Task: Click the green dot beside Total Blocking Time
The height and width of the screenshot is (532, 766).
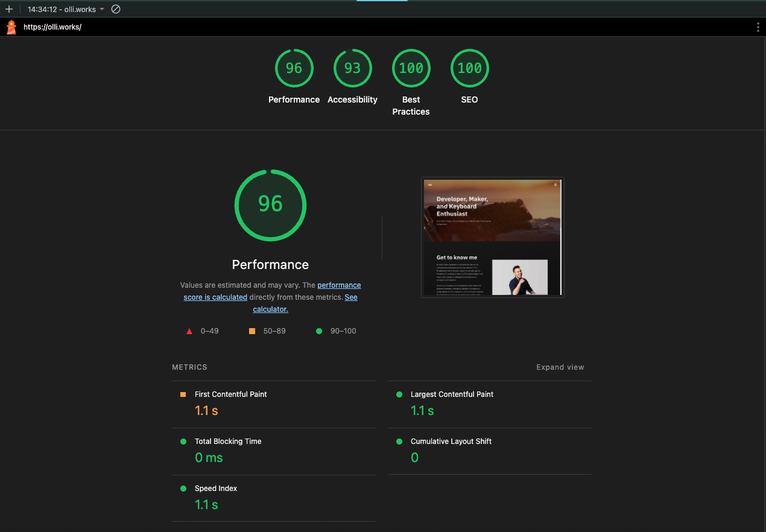Action: pos(183,442)
